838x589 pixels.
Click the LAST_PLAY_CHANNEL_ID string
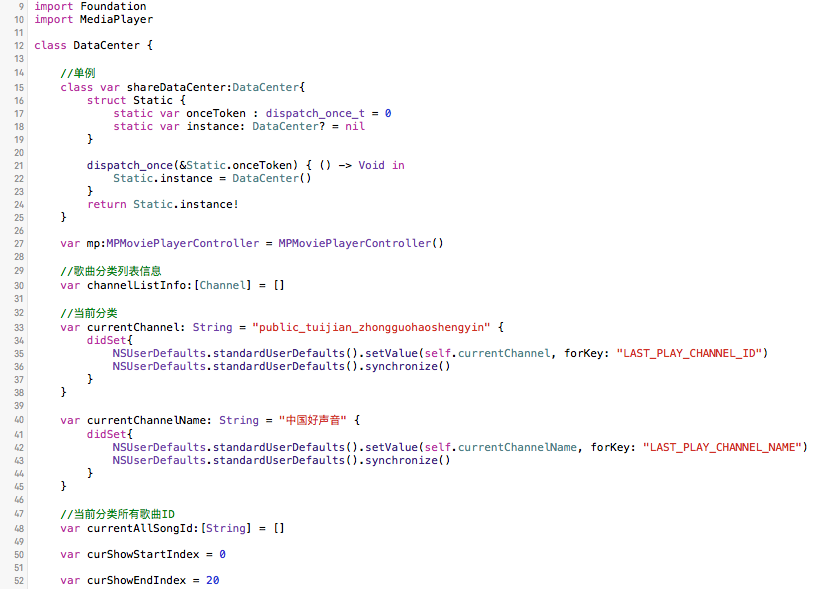click(x=689, y=353)
